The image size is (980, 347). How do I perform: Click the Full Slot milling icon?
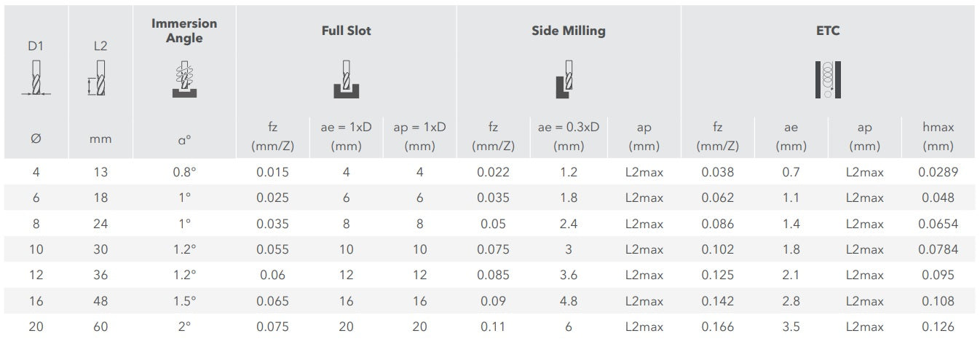[x=347, y=79]
